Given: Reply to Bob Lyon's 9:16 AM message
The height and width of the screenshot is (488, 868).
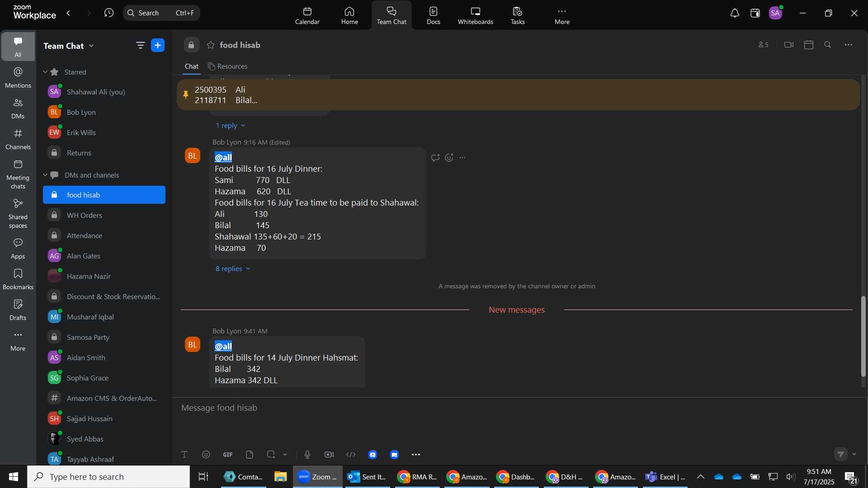Looking at the screenshot, I should pos(435,158).
